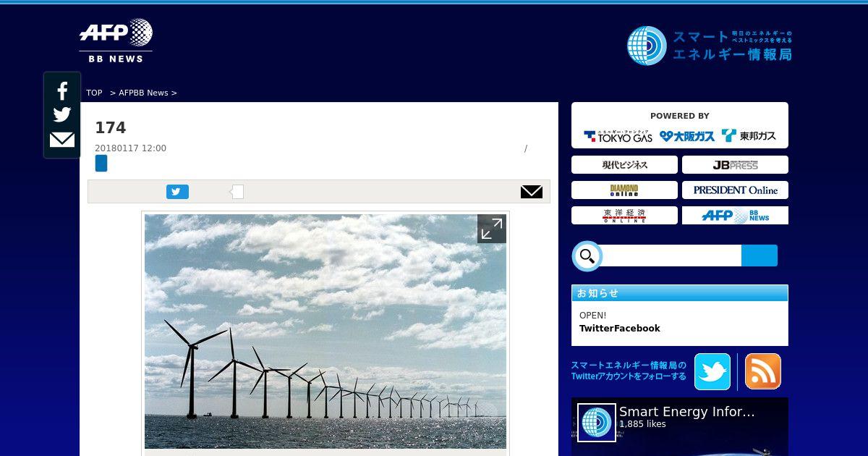The height and width of the screenshot is (456, 868).
Task: Click the Twitter follow text in sidebar
Action: 629,371
